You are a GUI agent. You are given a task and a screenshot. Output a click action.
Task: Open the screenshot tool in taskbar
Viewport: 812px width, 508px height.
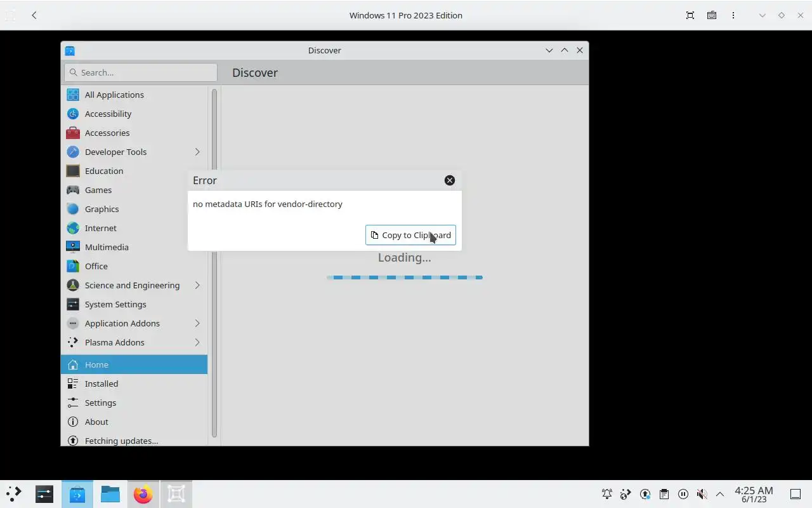(x=176, y=494)
